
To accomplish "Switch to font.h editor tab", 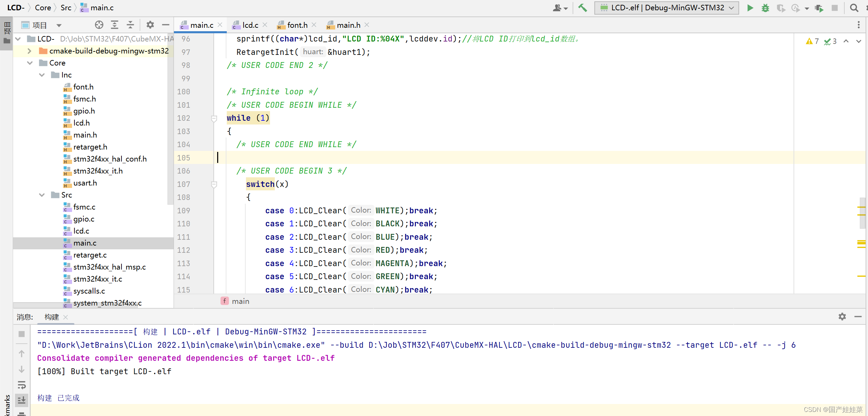I will (x=297, y=25).
